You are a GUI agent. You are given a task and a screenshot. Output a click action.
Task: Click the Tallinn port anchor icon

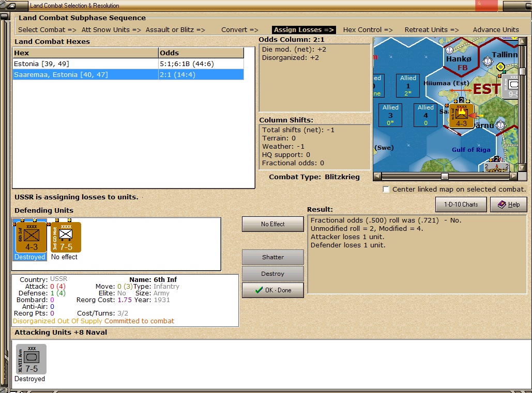click(x=488, y=61)
